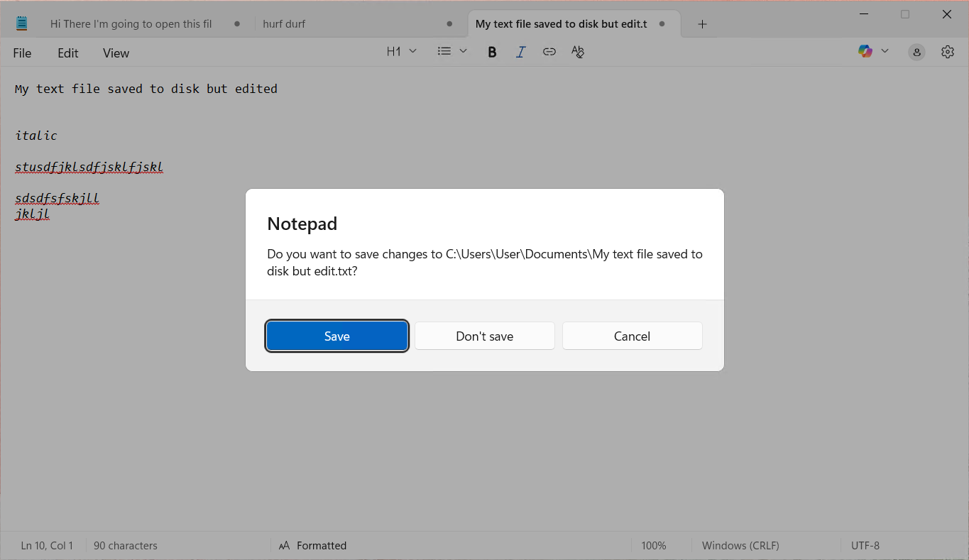Toggle bold formatting

492,52
